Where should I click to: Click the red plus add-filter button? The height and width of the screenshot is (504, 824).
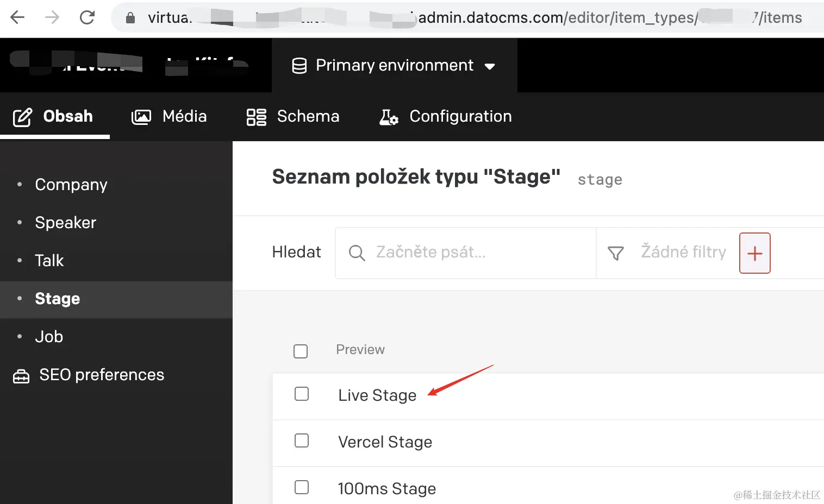pyautogui.click(x=754, y=253)
